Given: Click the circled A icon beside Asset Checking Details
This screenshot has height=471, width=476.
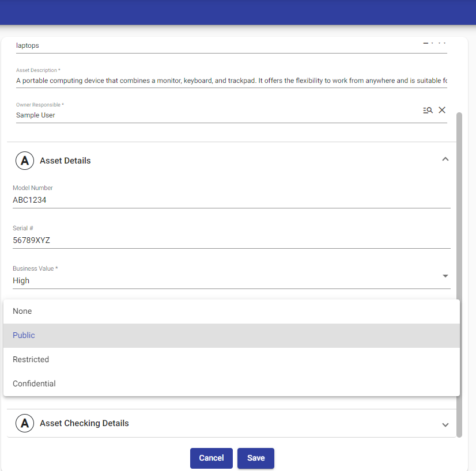Looking at the screenshot, I should click(x=24, y=423).
